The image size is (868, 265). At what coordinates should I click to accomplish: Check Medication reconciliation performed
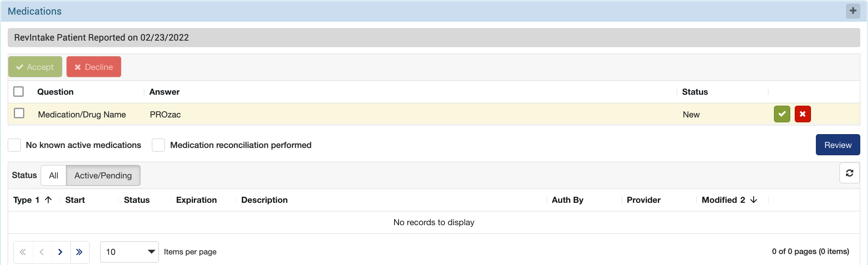158,145
